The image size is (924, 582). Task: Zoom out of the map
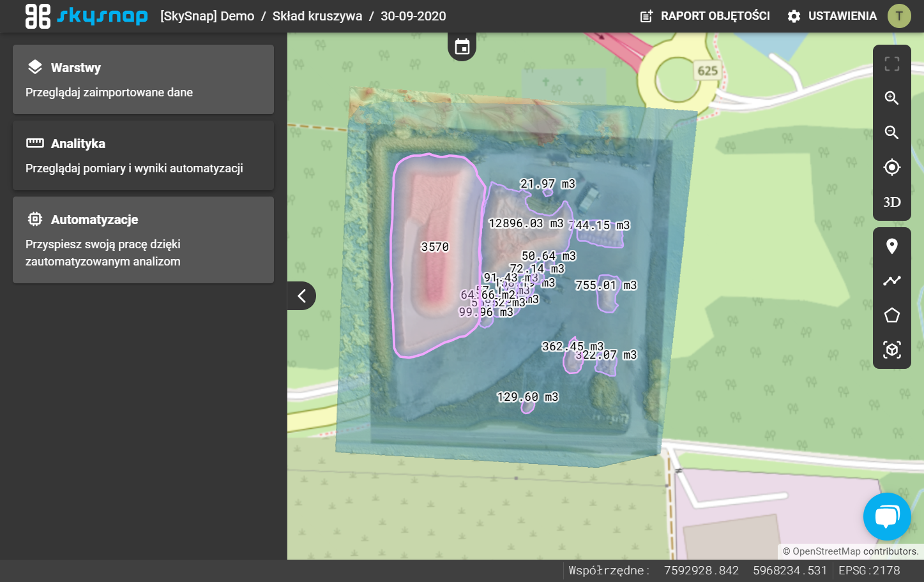[x=892, y=133]
